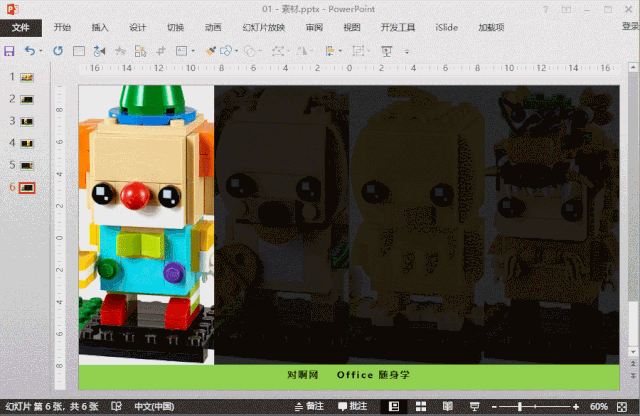Screen dimensions: 640x416
Task: Click the Redo/Repeat circular arrow icon
Action: [58, 51]
